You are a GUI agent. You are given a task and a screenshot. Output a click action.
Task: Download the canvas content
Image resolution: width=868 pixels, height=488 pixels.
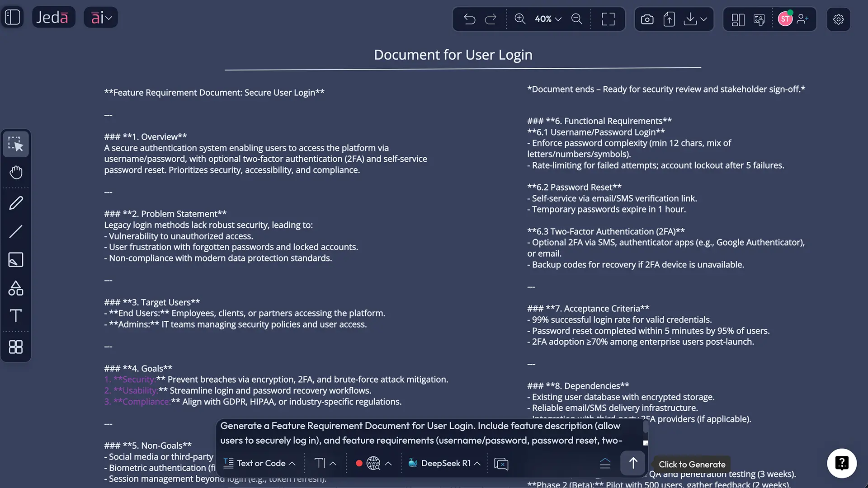point(690,19)
